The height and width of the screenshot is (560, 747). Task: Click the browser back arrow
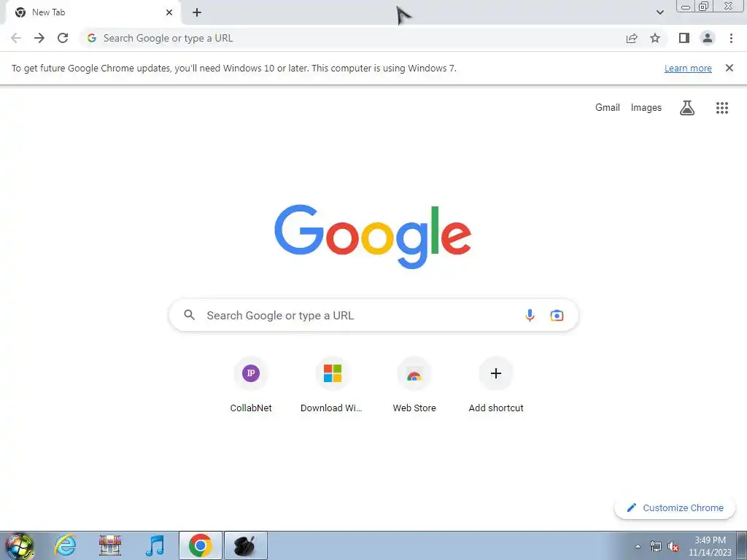(16, 38)
